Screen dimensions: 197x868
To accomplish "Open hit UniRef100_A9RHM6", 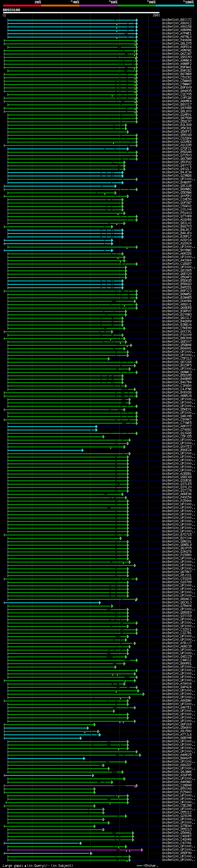I will (x=177, y=30).
